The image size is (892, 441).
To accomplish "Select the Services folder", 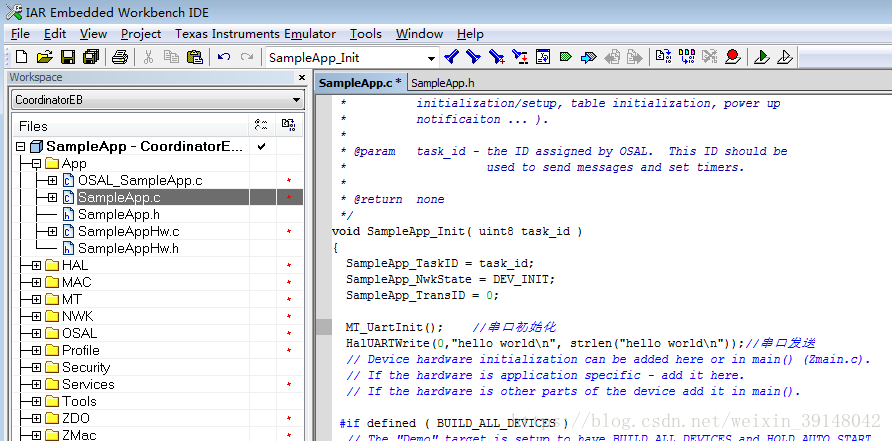I will click(x=88, y=385).
